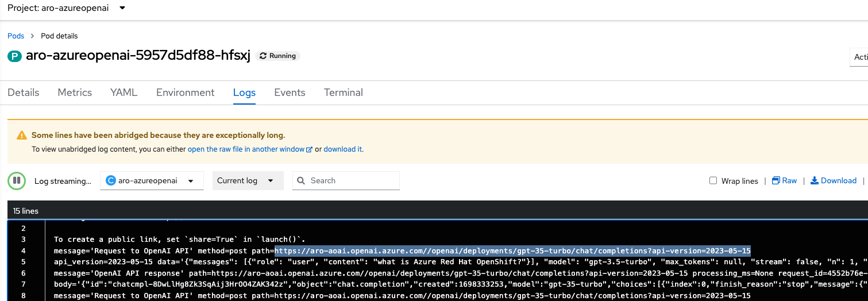Click log line 8 Request to OpenAI API

402,296
